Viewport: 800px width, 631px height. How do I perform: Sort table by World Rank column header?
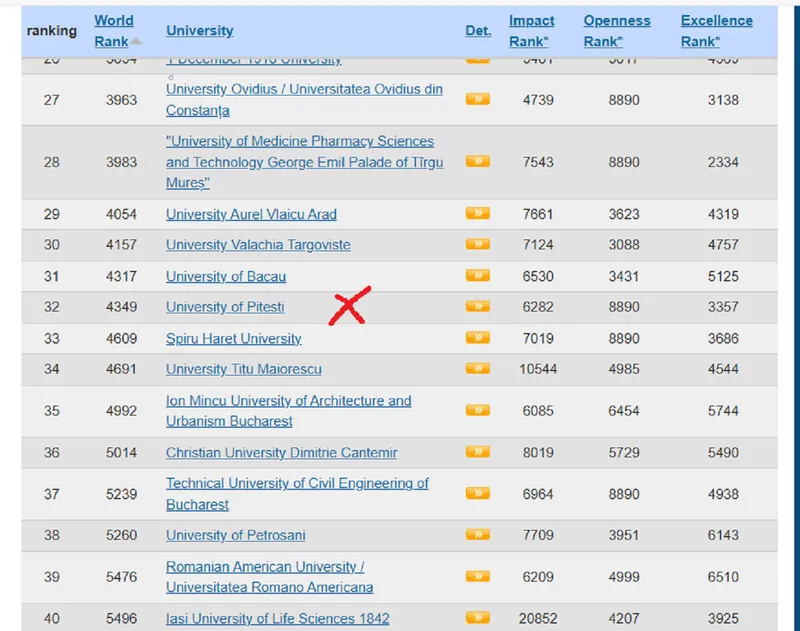113,30
